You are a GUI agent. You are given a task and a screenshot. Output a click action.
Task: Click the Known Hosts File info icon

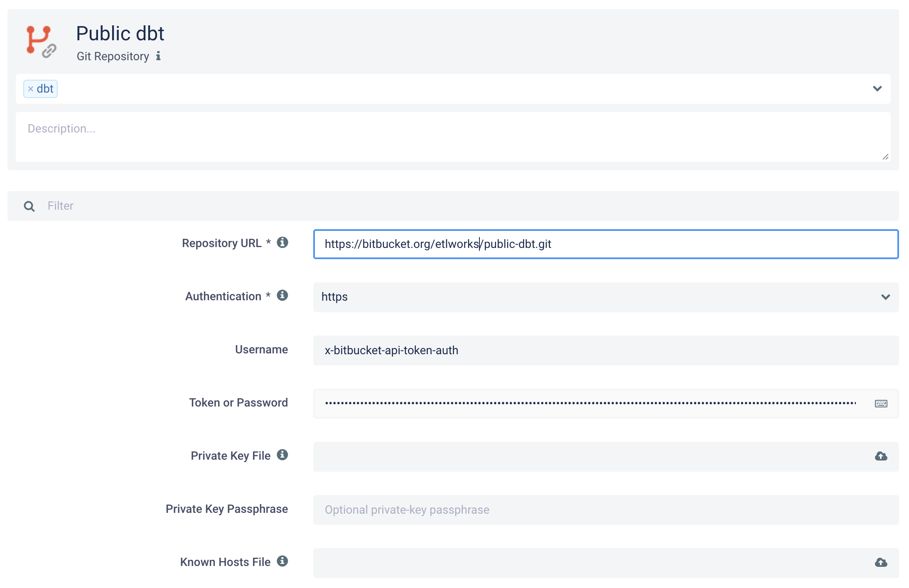coord(283,561)
